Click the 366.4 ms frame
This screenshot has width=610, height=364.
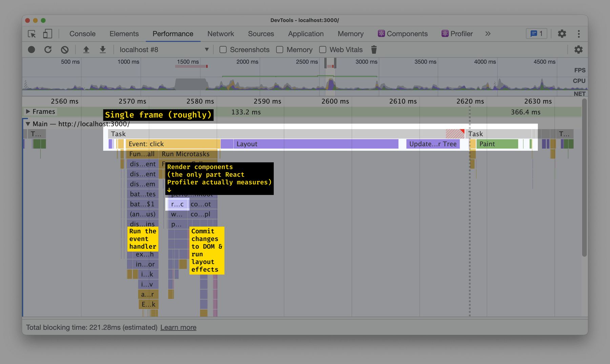coord(526,112)
